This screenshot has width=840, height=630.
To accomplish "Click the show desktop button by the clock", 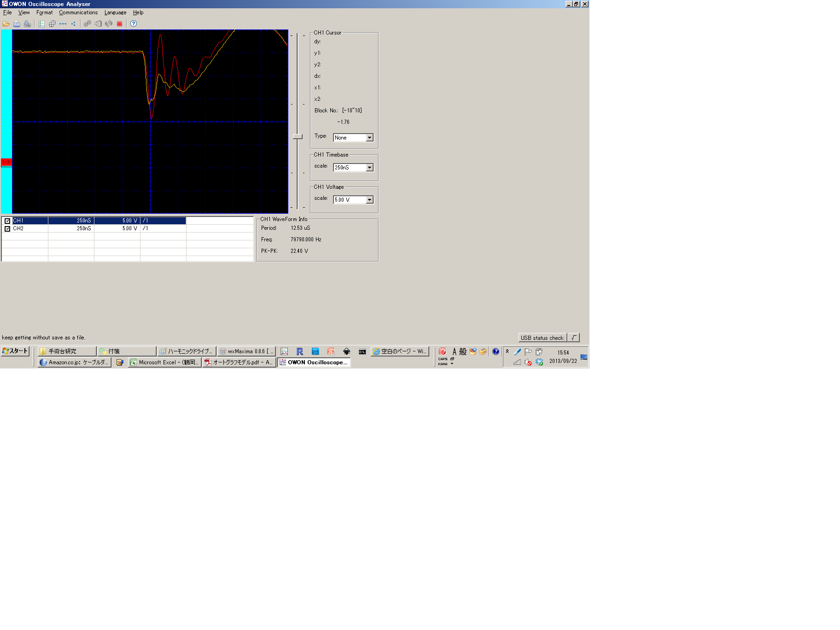I will point(584,357).
